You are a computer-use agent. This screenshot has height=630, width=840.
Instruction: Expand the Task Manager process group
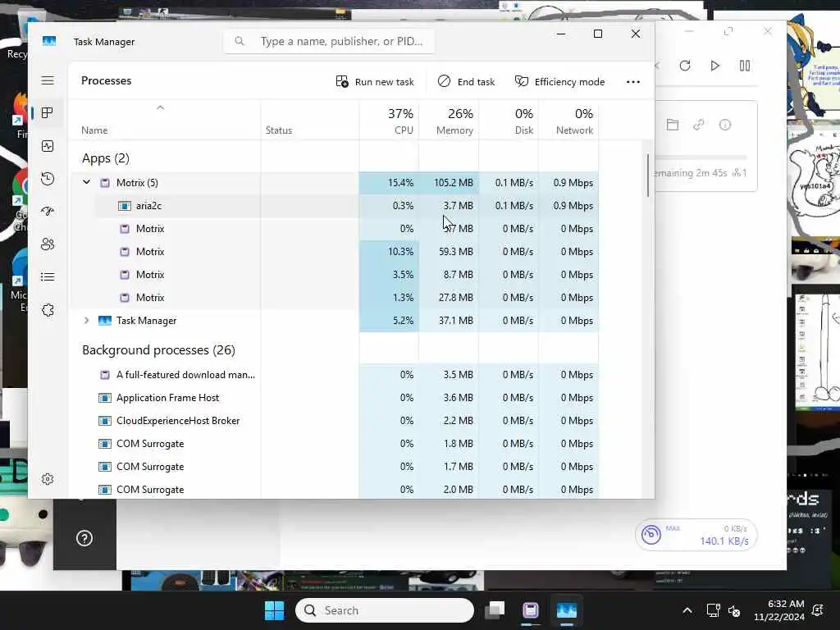pyautogui.click(x=86, y=321)
